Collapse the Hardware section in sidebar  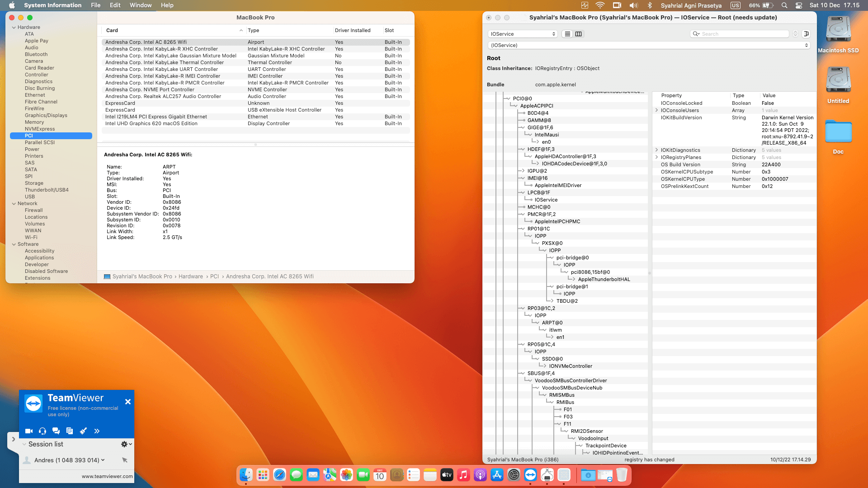[14, 28]
